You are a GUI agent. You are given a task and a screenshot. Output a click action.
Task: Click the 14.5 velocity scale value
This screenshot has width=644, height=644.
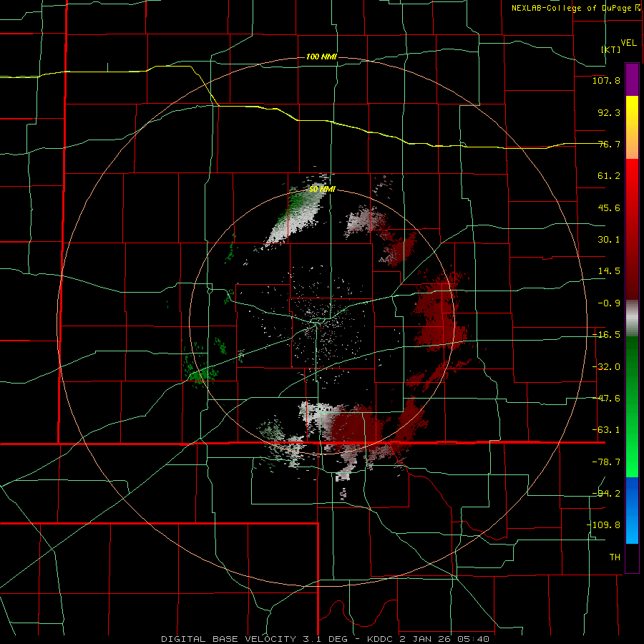pos(609,271)
